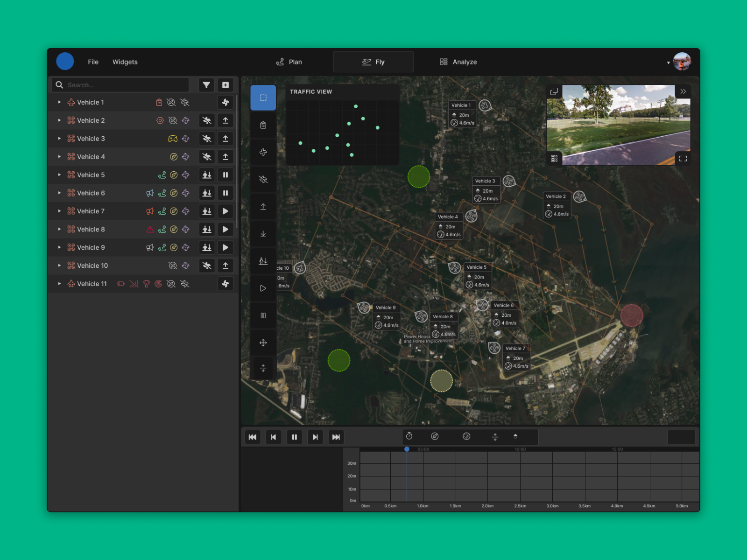This screenshot has width=747, height=560.
Task: Click the vehicle search field
Action: pos(125,85)
